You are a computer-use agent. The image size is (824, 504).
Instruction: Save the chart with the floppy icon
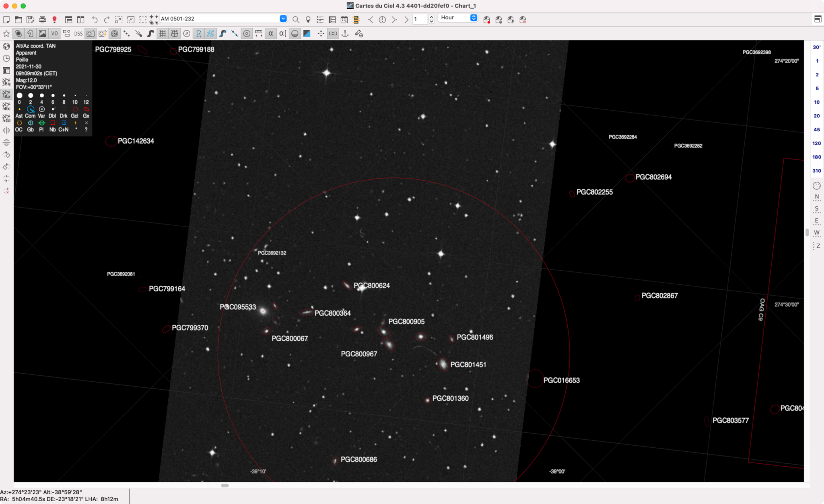[30, 19]
